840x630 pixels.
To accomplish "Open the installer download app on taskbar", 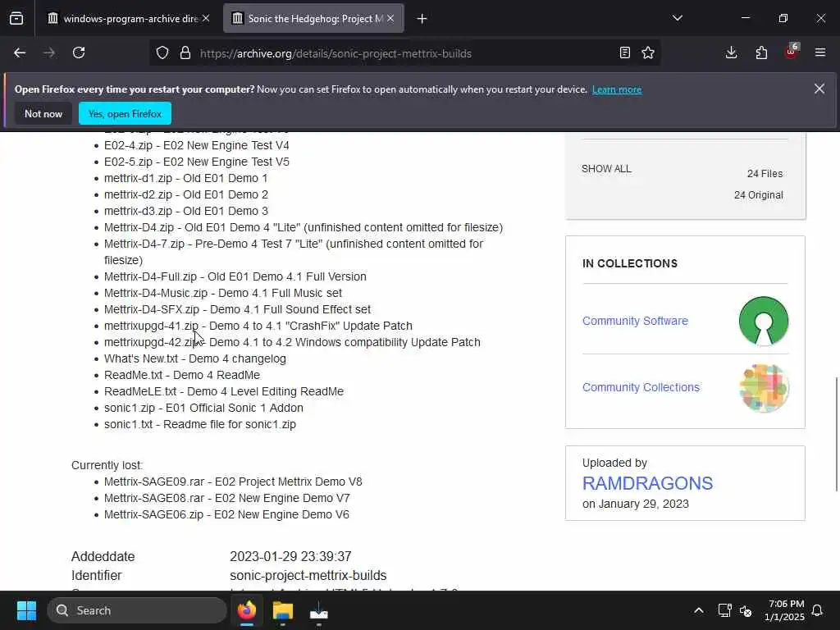I will (x=319, y=610).
